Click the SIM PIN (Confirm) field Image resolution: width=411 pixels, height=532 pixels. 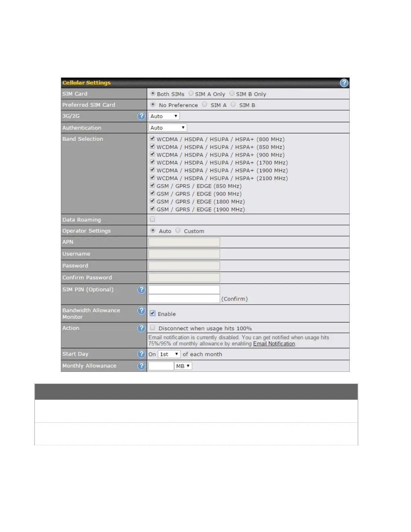(184, 299)
